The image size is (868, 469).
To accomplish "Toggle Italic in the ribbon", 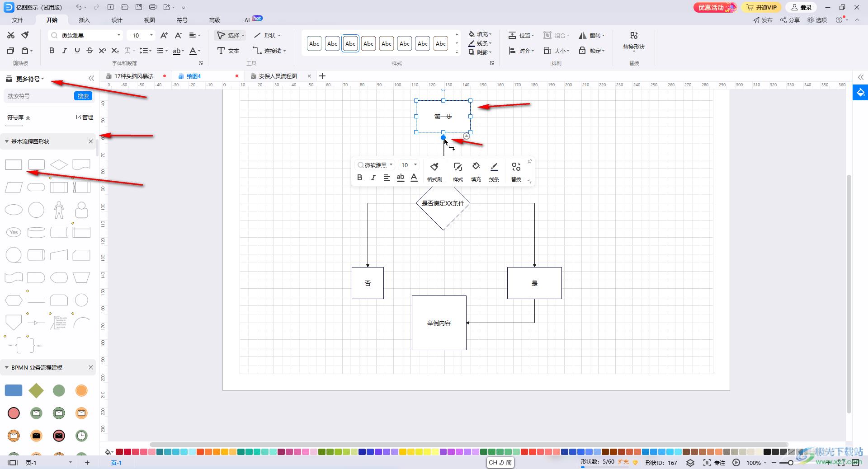I will [64, 51].
